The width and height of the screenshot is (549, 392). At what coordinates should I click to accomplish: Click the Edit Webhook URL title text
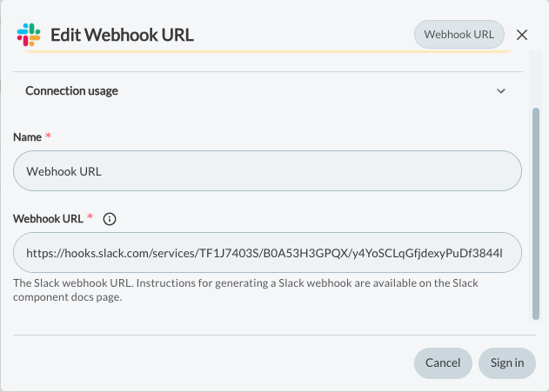[122, 35]
